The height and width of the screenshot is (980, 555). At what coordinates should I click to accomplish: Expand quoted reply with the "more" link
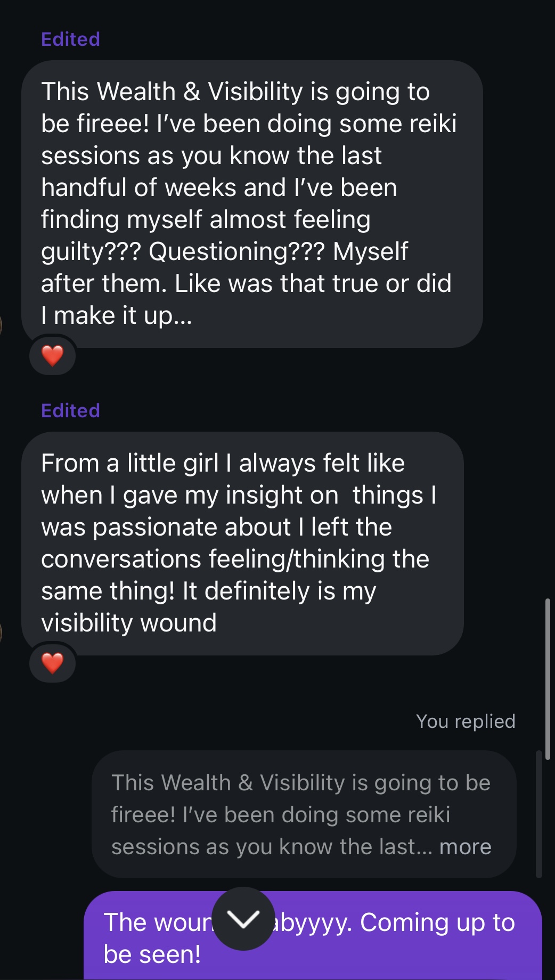[465, 847]
